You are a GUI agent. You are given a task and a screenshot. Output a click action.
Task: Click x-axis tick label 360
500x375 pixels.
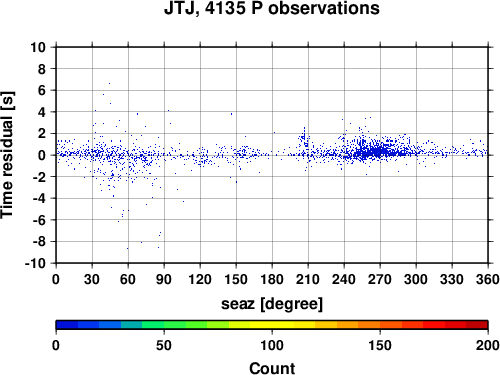(x=488, y=279)
